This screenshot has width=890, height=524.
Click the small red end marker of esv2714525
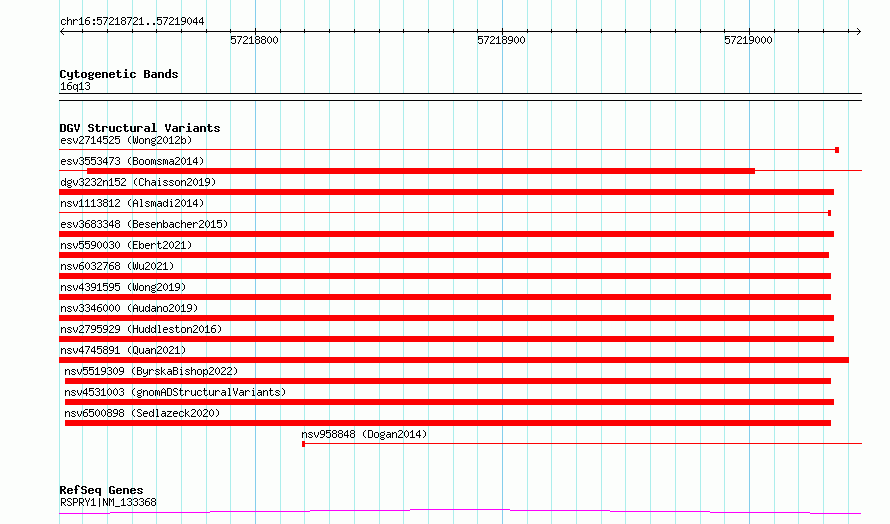pos(837,150)
